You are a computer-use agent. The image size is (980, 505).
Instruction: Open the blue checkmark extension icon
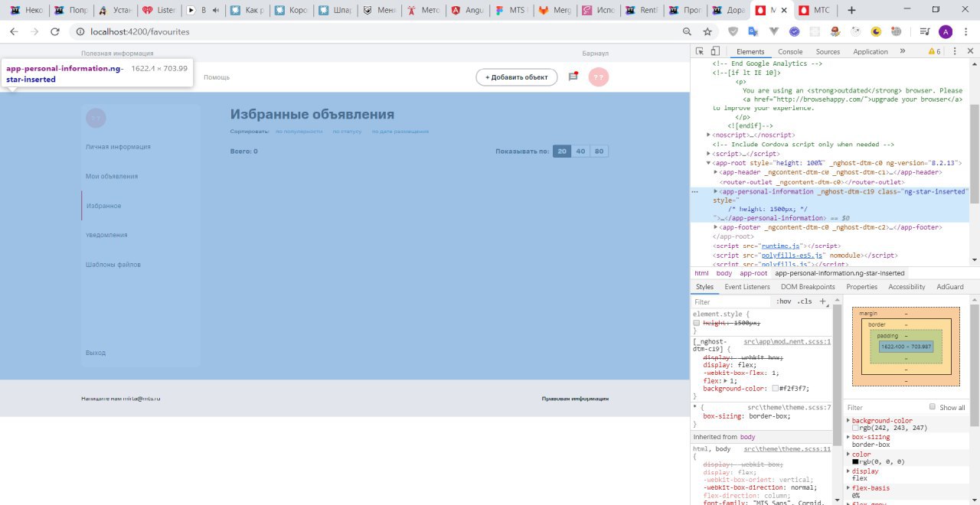(x=795, y=31)
